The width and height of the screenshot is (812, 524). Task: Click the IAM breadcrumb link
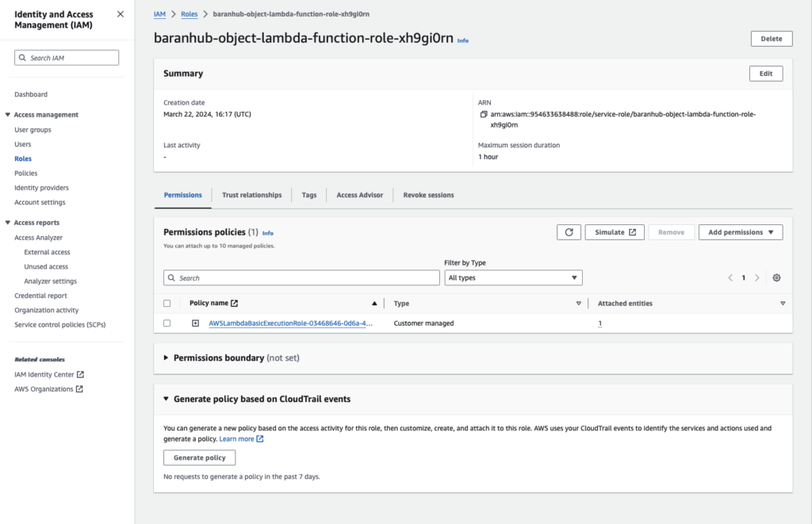pyautogui.click(x=159, y=14)
